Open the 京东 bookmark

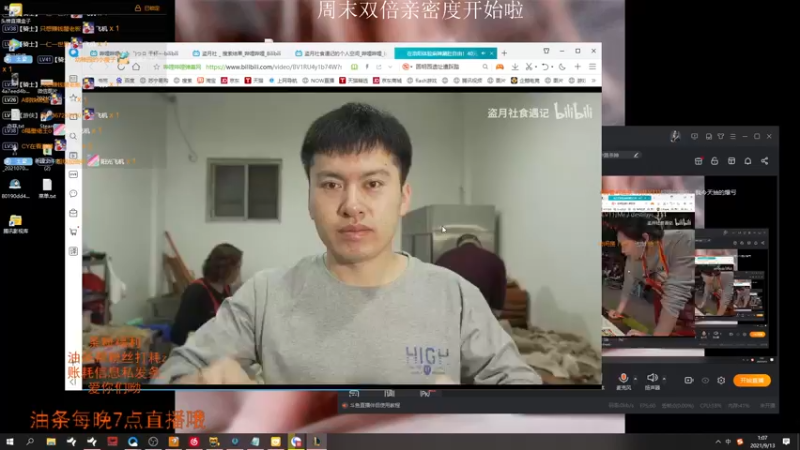pyautogui.click(x=230, y=81)
